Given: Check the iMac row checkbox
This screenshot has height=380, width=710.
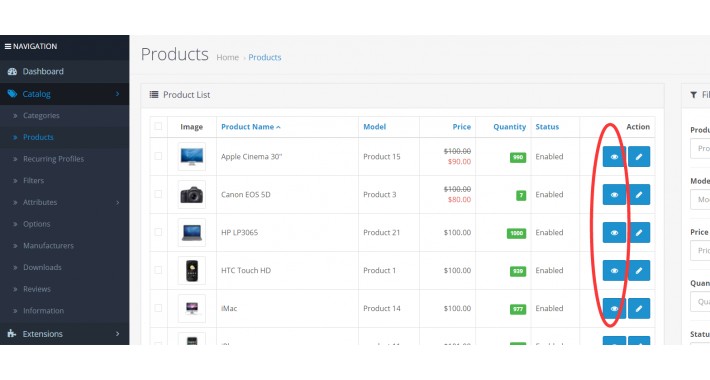Looking at the screenshot, I should pos(158,308).
